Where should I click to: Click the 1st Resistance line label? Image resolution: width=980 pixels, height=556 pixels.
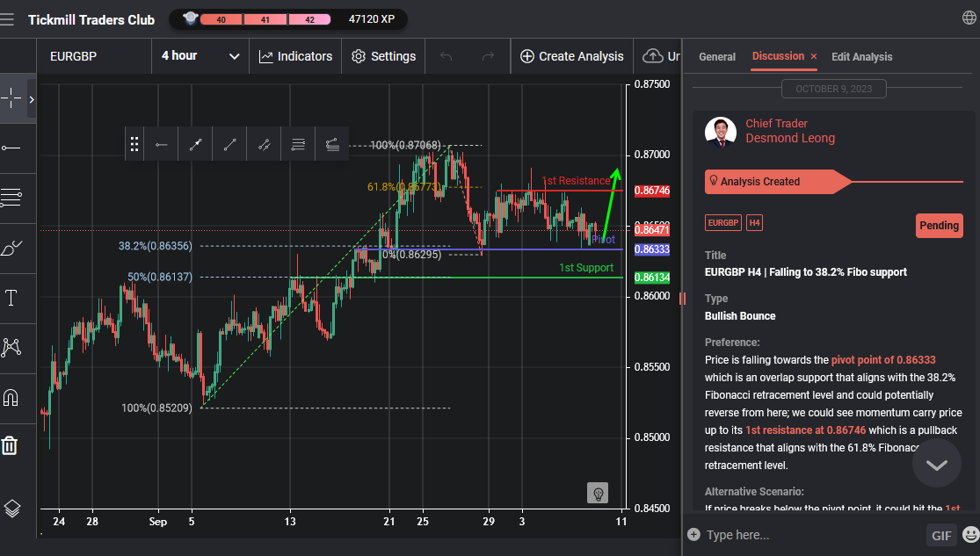pos(576,181)
